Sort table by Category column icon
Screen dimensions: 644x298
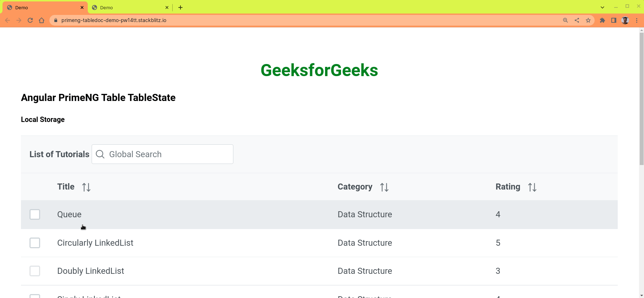pyautogui.click(x=384, y=187)
